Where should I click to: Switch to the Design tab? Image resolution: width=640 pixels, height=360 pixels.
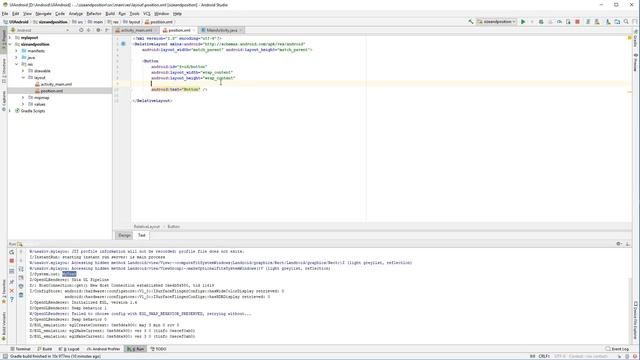click(x=124, y=236)
